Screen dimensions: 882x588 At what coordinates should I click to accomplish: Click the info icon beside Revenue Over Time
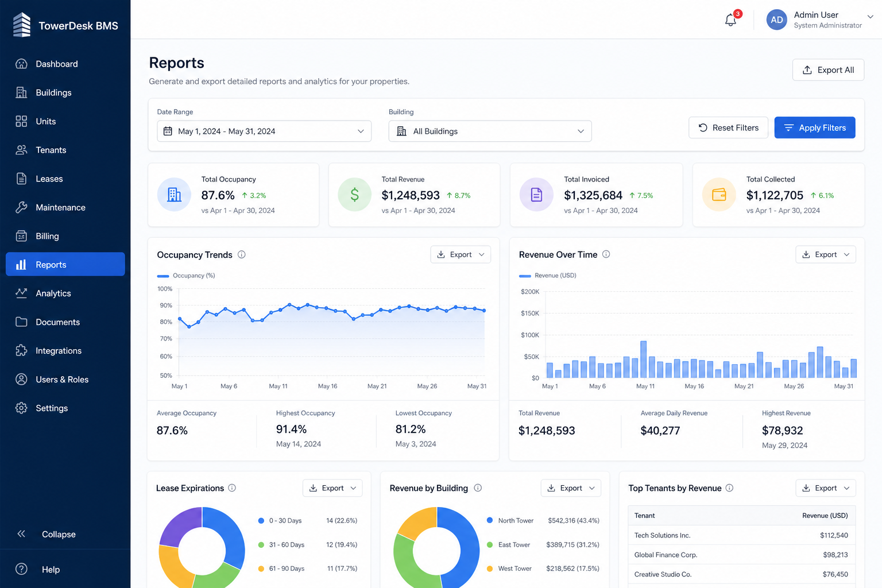click(606, 254)
